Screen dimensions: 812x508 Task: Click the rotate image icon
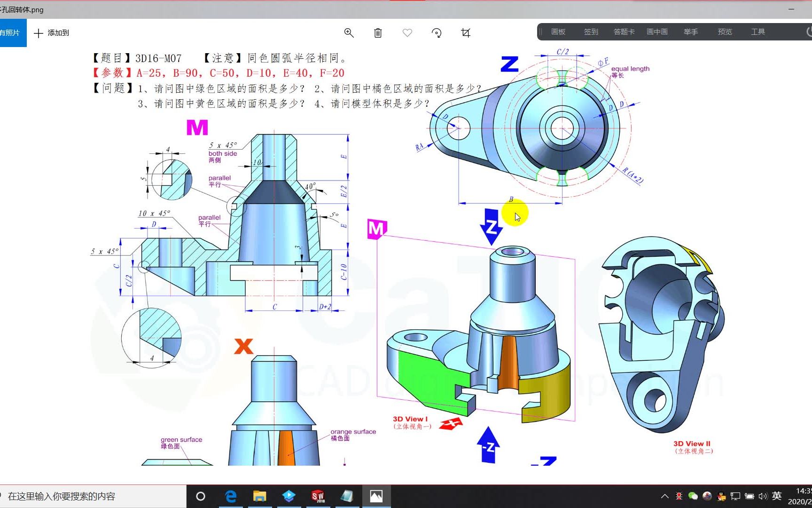436,33
